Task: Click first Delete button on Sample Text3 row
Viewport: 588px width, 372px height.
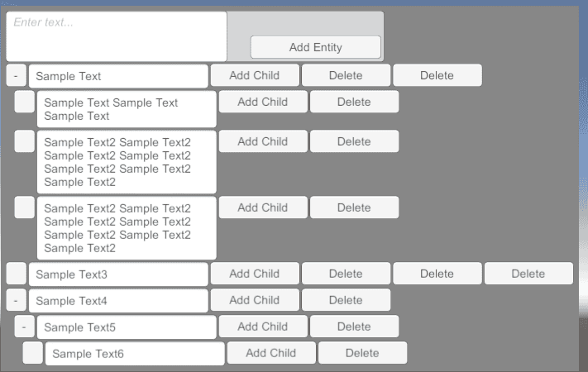Action: 347,274
